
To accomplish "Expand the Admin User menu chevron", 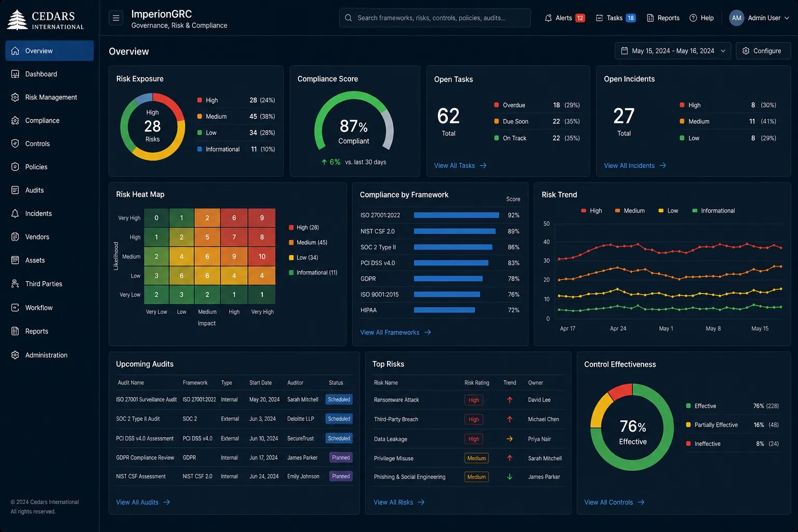I will tap(787, 18).
